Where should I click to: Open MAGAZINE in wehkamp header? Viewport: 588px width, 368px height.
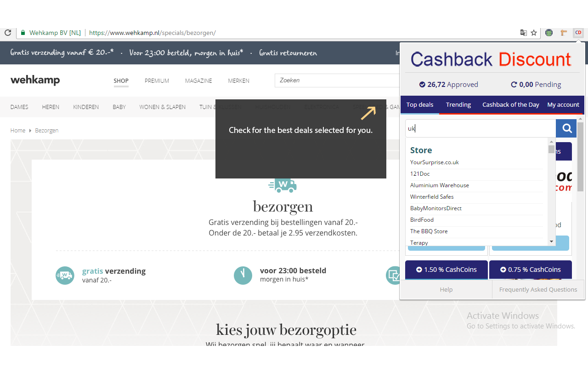(x=198, y=80)
